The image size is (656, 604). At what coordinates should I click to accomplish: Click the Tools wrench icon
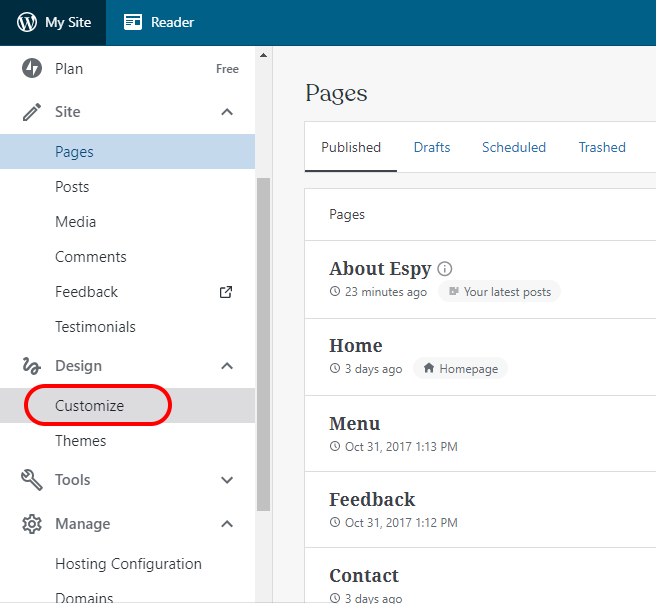tap(32, 480)
